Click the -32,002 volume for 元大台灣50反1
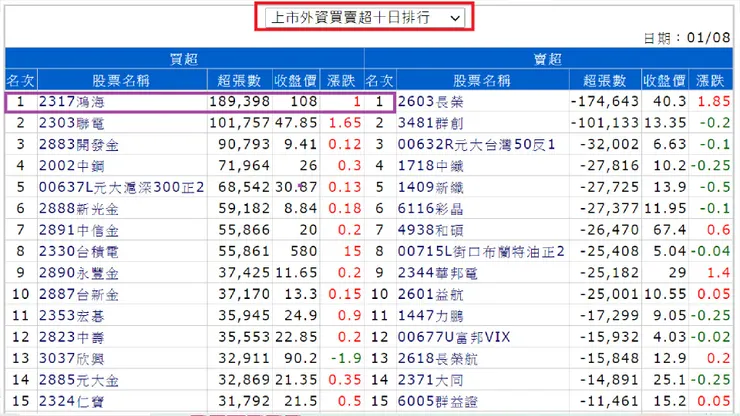Screen dimensions: 740x416 609,144
